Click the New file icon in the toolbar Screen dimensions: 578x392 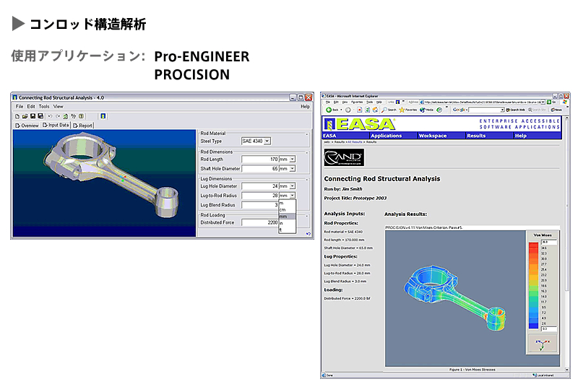pyautogui.click(x=17, y=116)
